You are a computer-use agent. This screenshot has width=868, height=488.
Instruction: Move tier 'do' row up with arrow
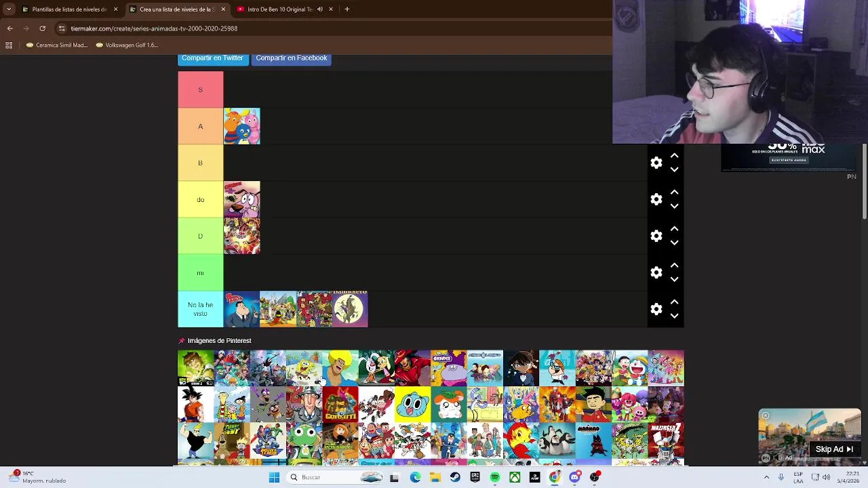click(x=674, y=192)
